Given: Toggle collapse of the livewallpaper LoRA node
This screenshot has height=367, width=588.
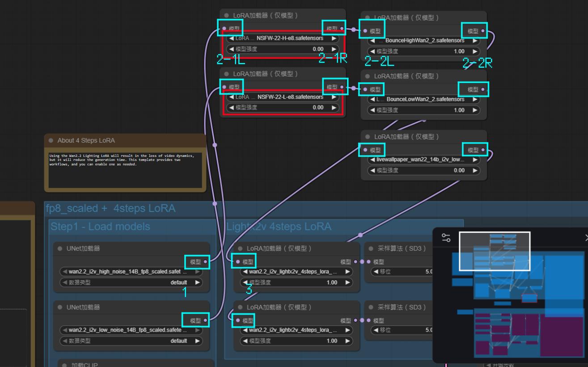Looking at the screenshot, I should click(368, 137).
